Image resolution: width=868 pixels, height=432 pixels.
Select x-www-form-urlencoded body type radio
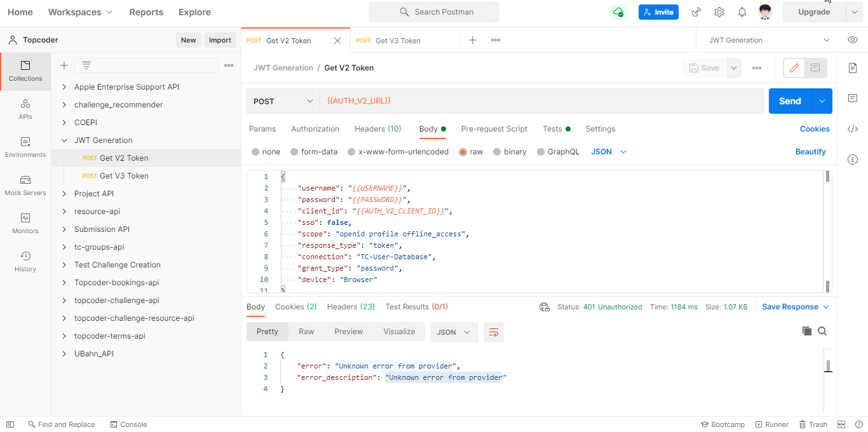351,152
